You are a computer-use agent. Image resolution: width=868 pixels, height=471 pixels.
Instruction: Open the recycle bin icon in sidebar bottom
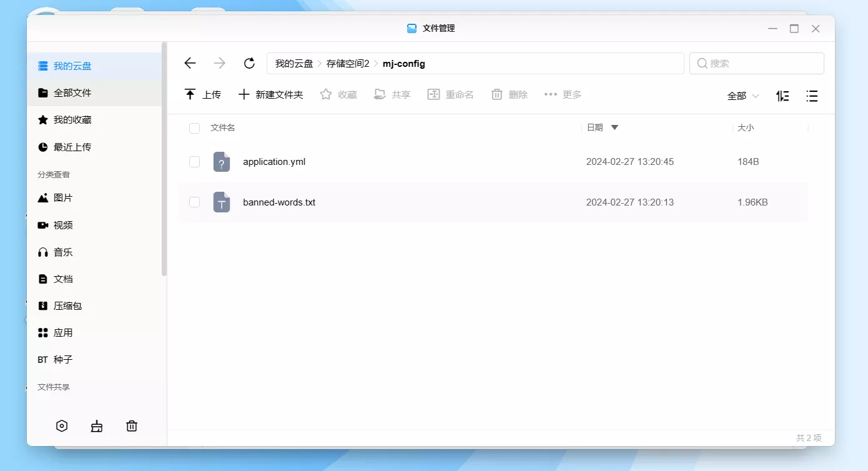132,426
